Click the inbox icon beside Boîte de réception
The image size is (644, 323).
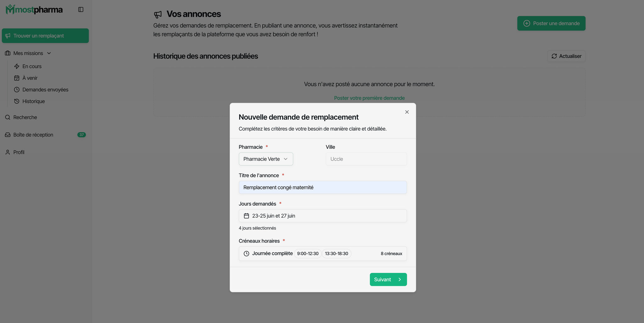pos(8,135)
